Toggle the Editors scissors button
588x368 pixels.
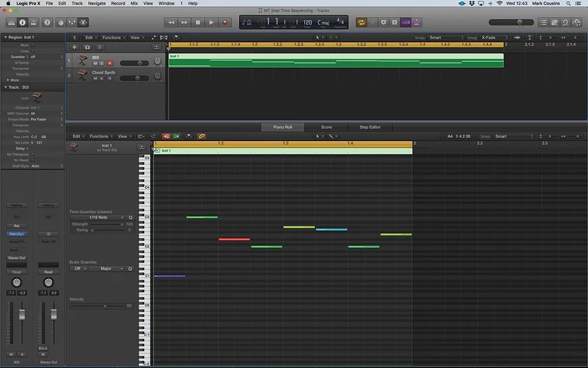pos(83,22)
